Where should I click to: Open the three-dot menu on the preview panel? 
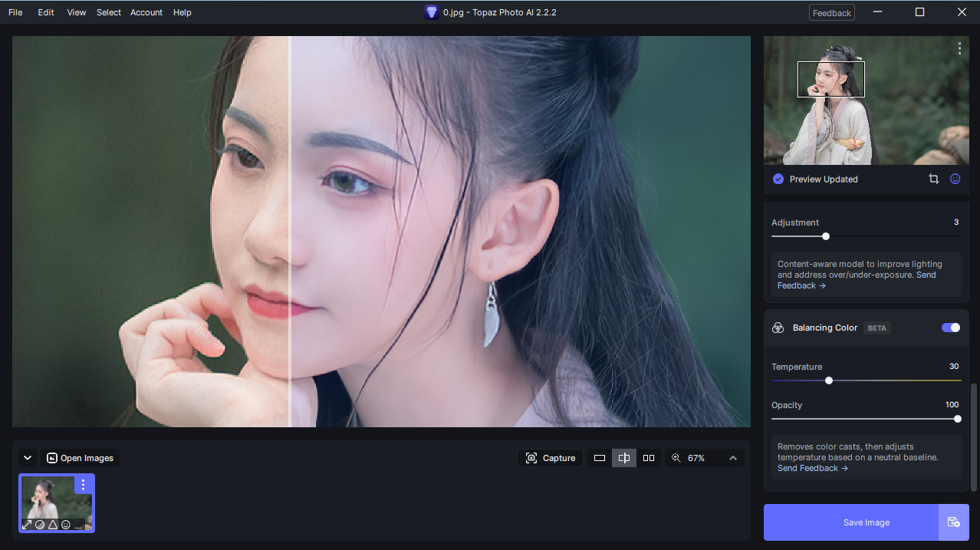[959, 48]
